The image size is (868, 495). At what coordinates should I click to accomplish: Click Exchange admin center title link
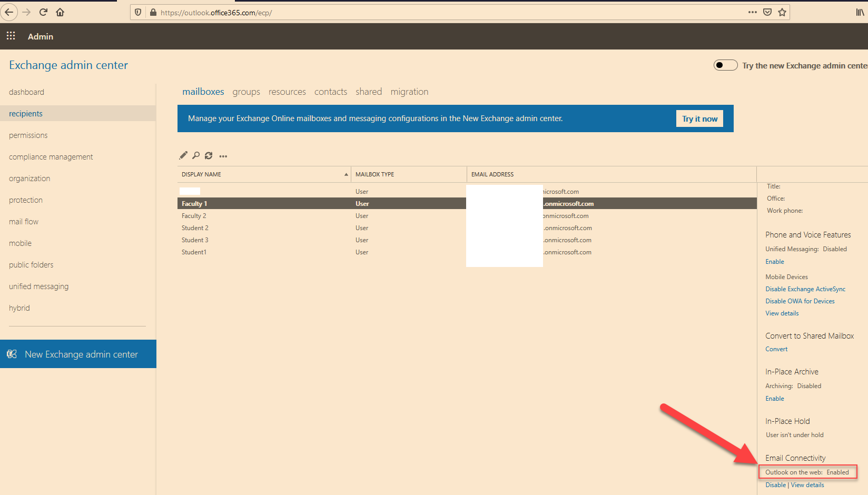[x=68, y=65]
